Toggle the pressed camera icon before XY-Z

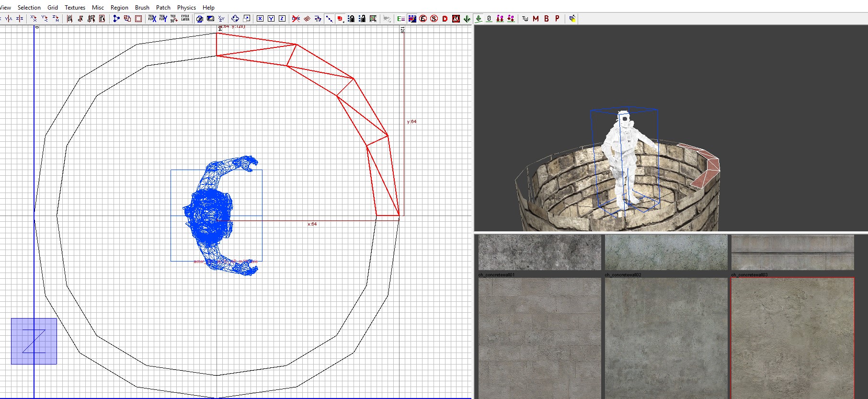click(199, 19)
